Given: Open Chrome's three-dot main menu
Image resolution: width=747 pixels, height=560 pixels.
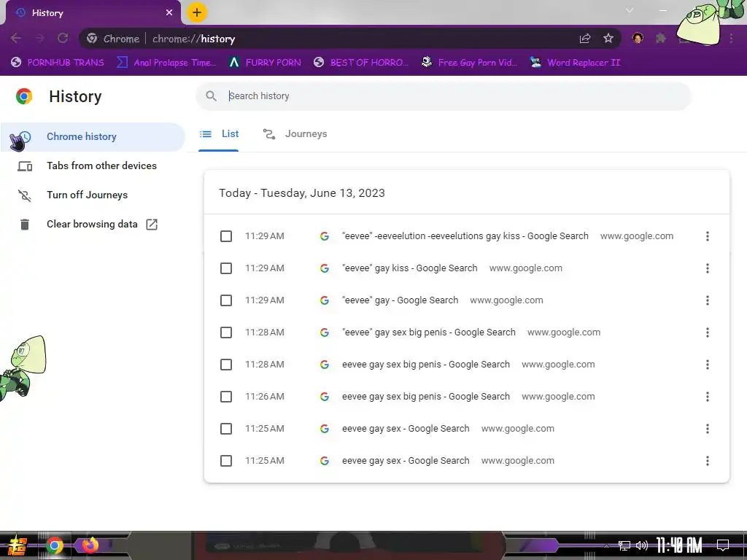Looking at the screenshot, I should coord(731,39).
